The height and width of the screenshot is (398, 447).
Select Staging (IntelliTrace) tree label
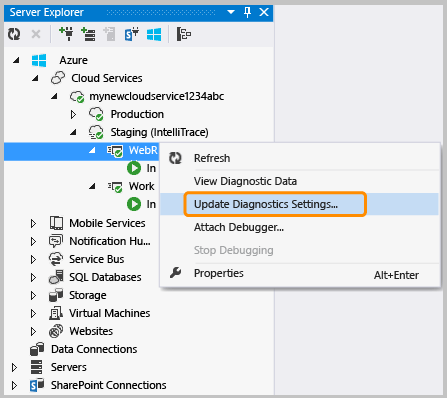coord(159,132)
